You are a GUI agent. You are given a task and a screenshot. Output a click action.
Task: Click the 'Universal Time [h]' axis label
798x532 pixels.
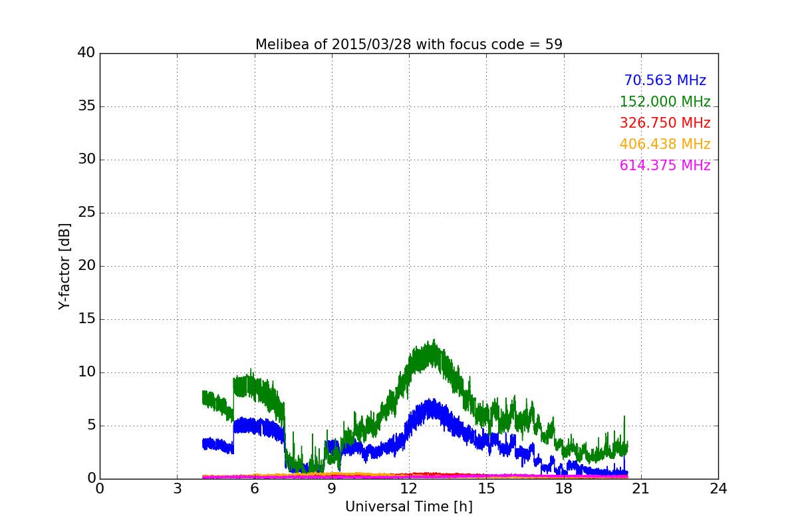coord(409,507)
